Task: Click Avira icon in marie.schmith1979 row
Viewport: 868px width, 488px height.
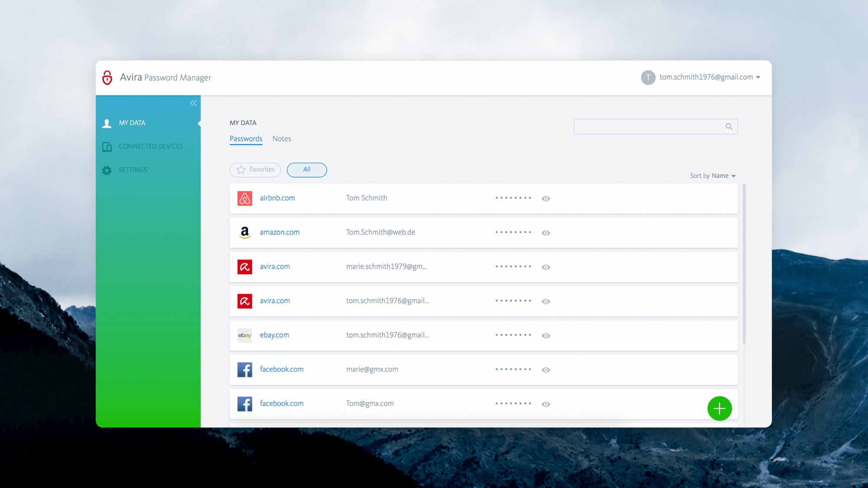Action: [x=244, y=267]
